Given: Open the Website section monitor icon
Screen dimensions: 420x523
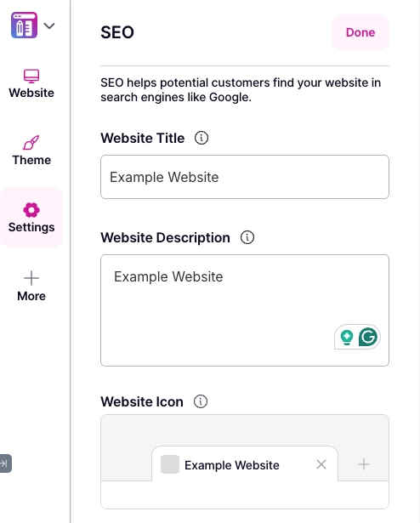Looking at the screenshot, I should pyautogui.click(x=31, y=76).
